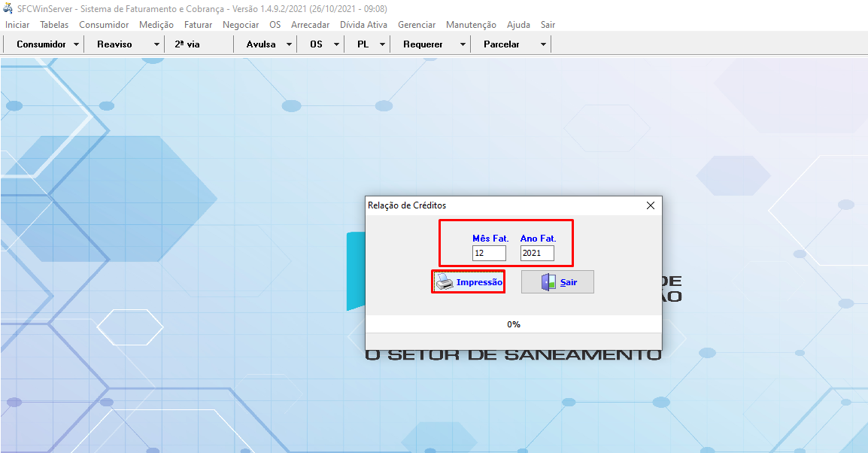868x453 pixels.
Task: Click the 0% progress bar
Action: click(x=514, y=324)
